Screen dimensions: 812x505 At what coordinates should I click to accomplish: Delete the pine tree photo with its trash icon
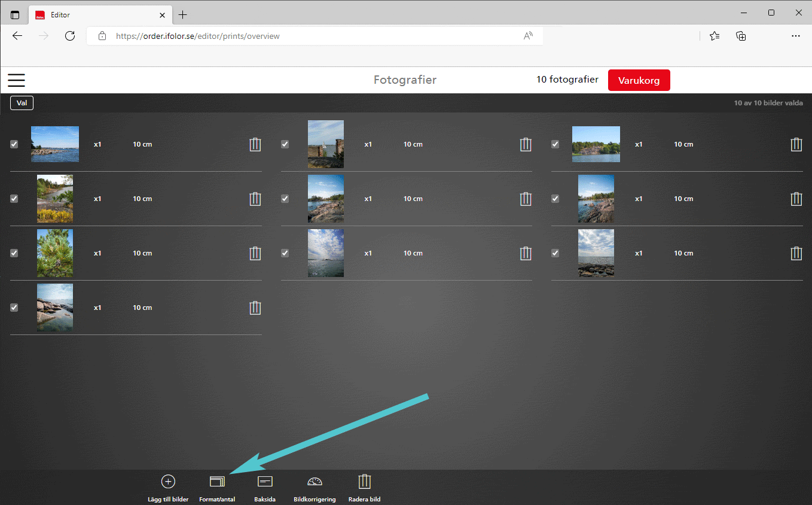point(255,253)
